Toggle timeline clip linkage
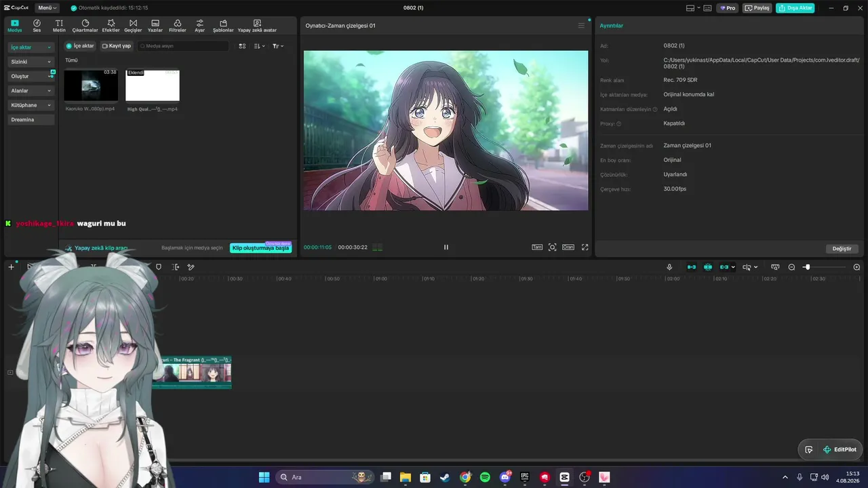Image resolution: width=868 pixels, height=488 pixels. click(724, 267)
